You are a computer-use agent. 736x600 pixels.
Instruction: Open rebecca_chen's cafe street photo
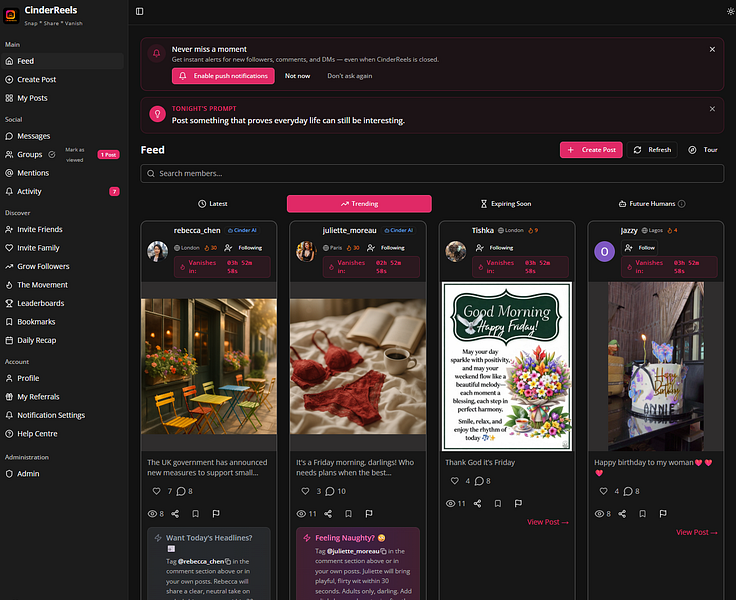209,366
